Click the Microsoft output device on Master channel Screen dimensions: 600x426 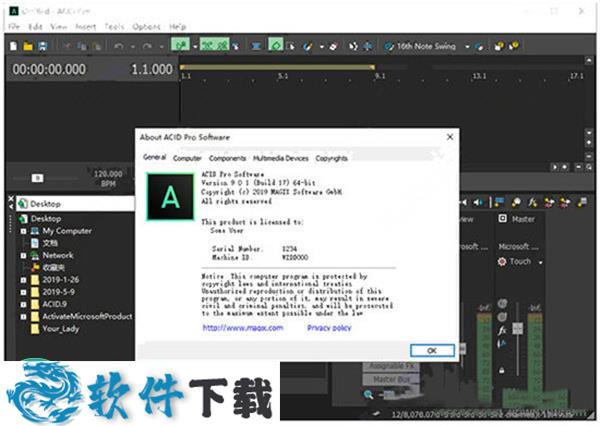tap(518, 246)
